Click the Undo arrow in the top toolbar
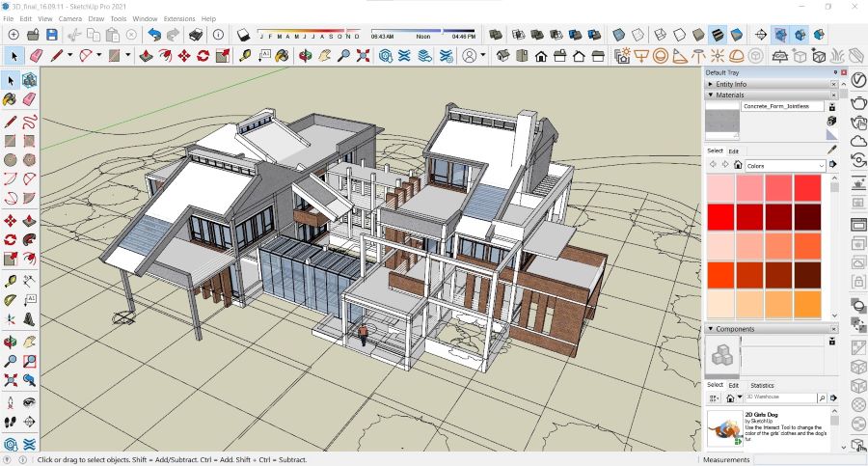 (x=154, y=35)
